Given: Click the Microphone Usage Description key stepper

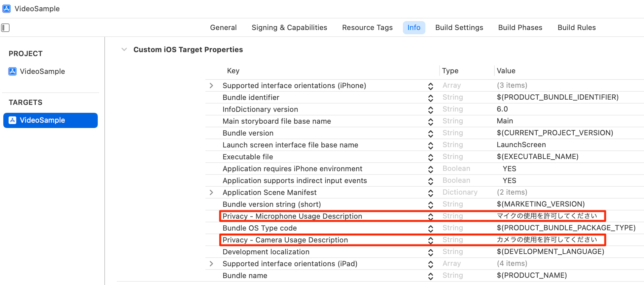Looking at the screenshot, I should (430, 216).
